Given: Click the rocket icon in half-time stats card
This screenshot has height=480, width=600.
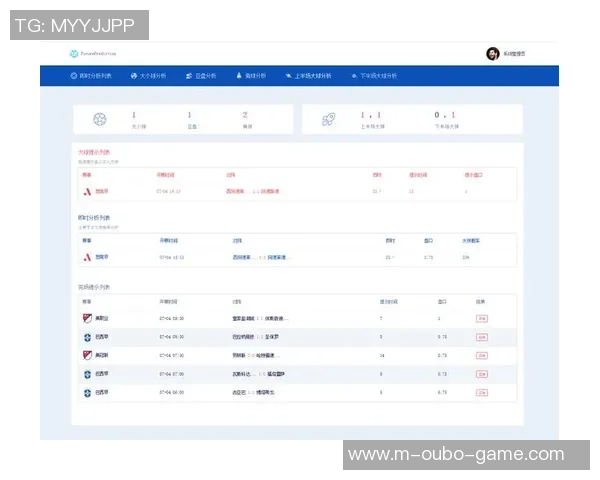Looking at the screenshot, I should click(327, 119).
